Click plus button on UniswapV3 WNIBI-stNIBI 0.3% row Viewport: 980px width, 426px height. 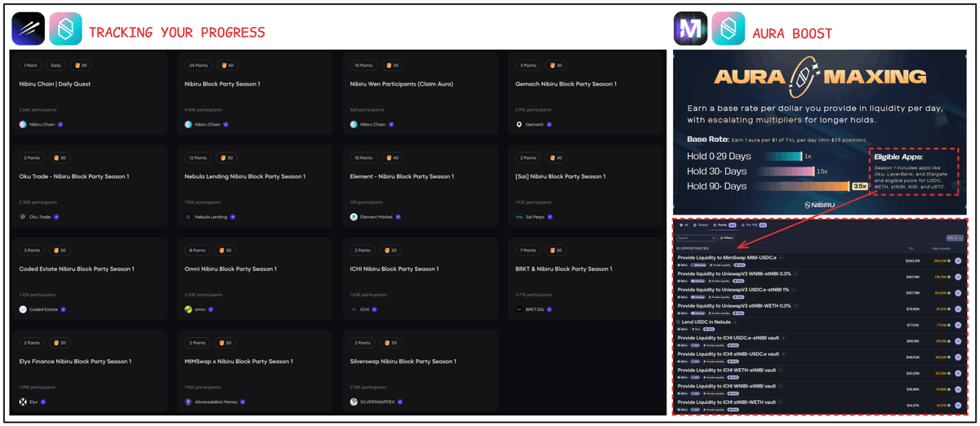pos(958,277)
